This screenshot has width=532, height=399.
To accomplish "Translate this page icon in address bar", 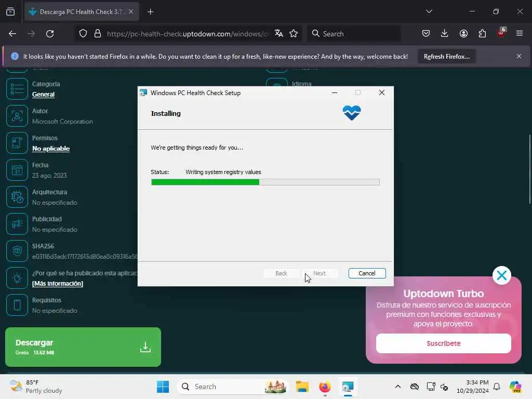I will pos(279,34).
